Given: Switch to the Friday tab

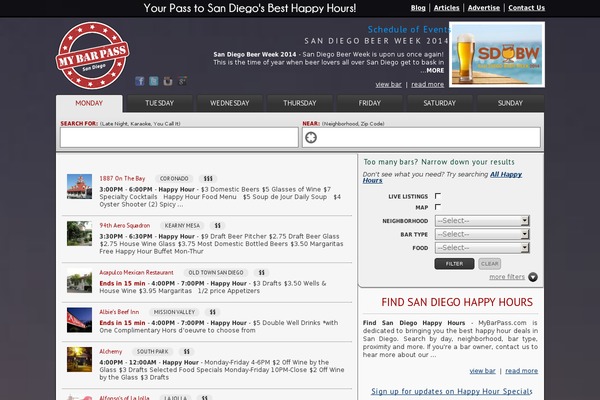Looking at the screenshot, I should (x=370, y=103).
